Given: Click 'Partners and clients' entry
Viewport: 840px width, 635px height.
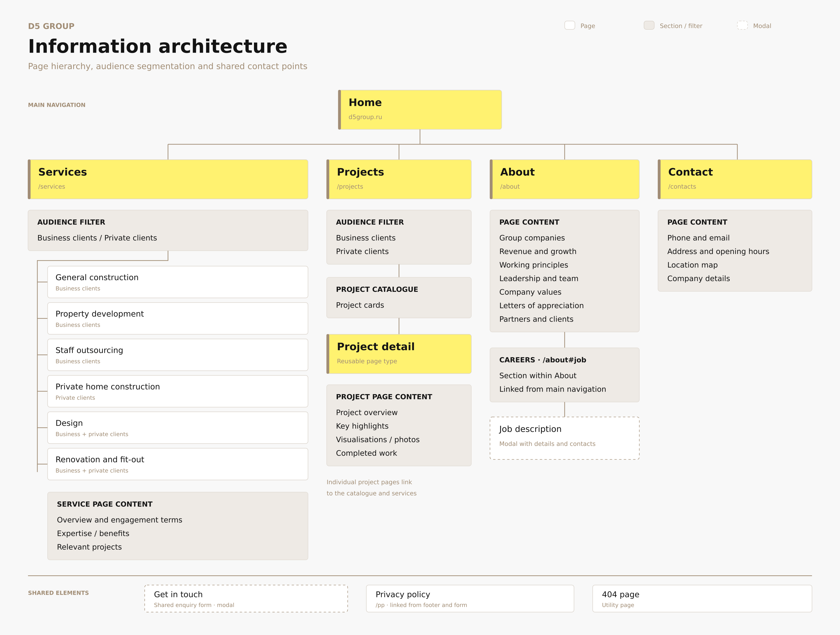Looking at the screenshot, I should [536, 319].
